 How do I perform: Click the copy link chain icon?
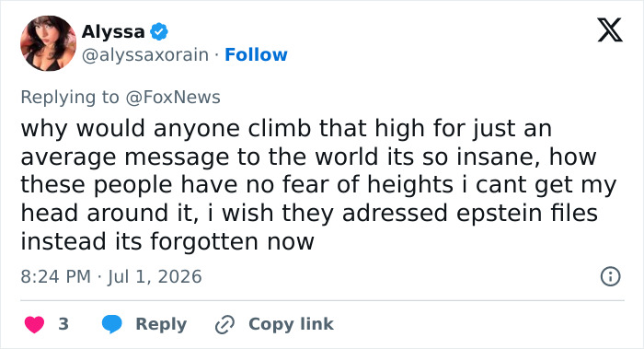[224, 324]
